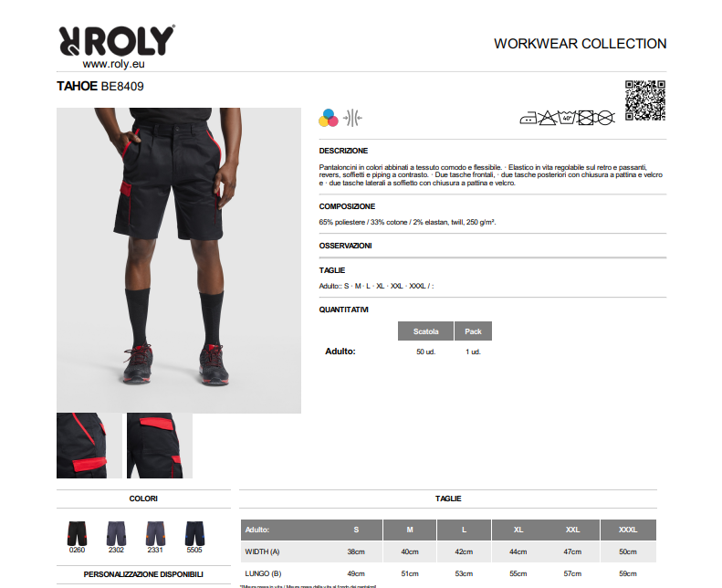The width and height of the screenshot is (722, 588).
Task: Click the main TAHOE shorts product photo
Action: click(179, 260)
